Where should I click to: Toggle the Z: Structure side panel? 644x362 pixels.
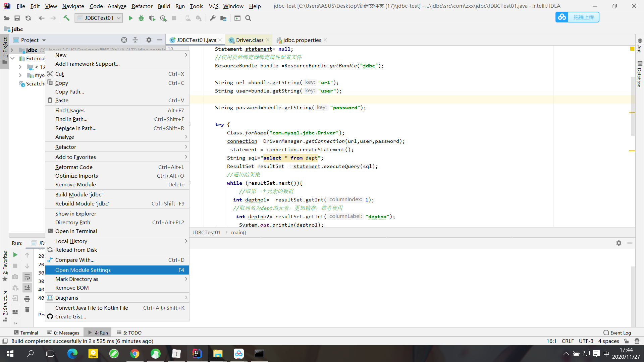[5, 306]
